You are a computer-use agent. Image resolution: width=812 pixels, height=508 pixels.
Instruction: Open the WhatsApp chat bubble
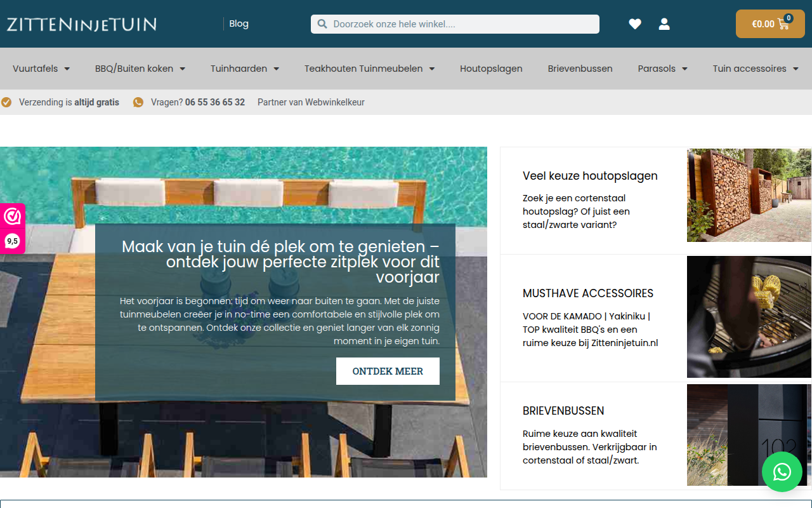point(782,472)
